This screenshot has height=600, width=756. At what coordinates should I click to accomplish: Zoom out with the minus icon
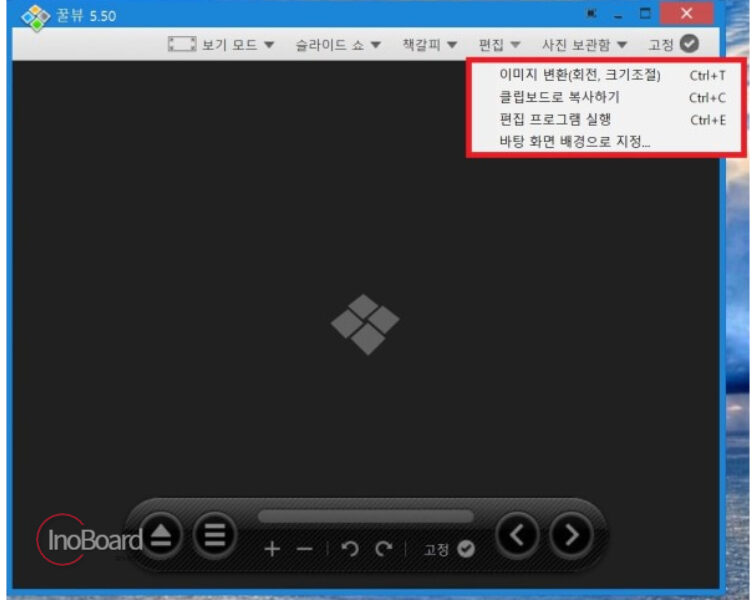(x=304, y=549)
